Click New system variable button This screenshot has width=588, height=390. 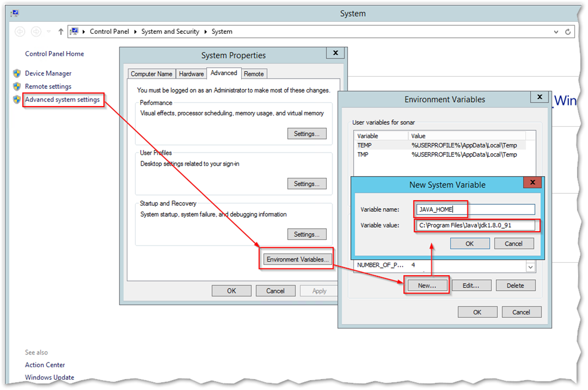click(427, 285)
